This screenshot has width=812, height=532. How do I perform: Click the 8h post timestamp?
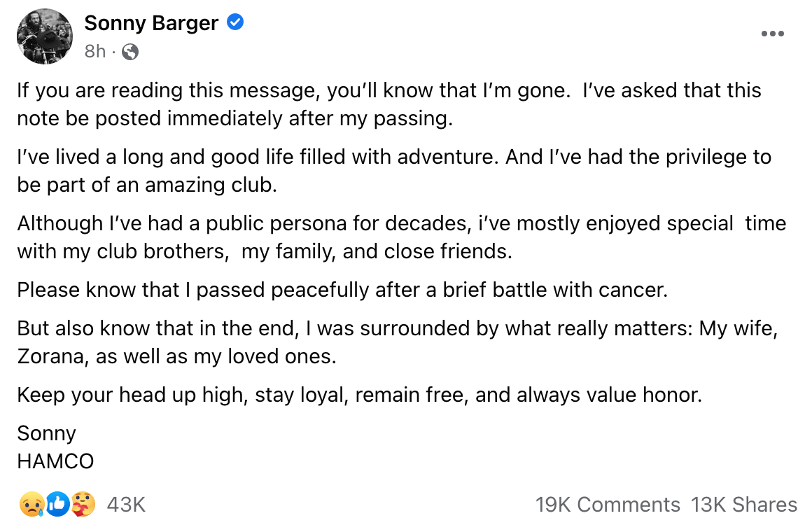(94, 52)
